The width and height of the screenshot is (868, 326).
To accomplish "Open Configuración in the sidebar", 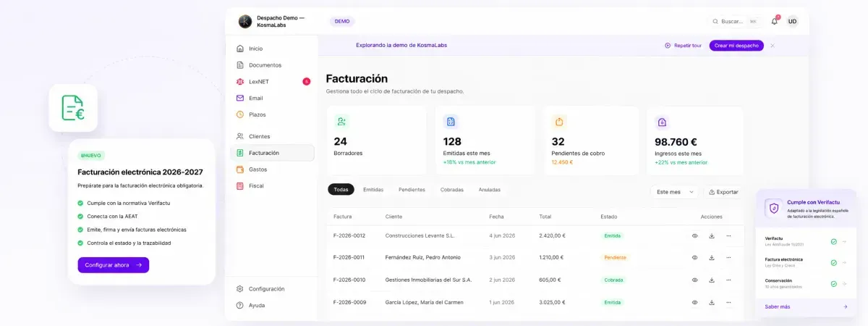I will pos(272,288).
